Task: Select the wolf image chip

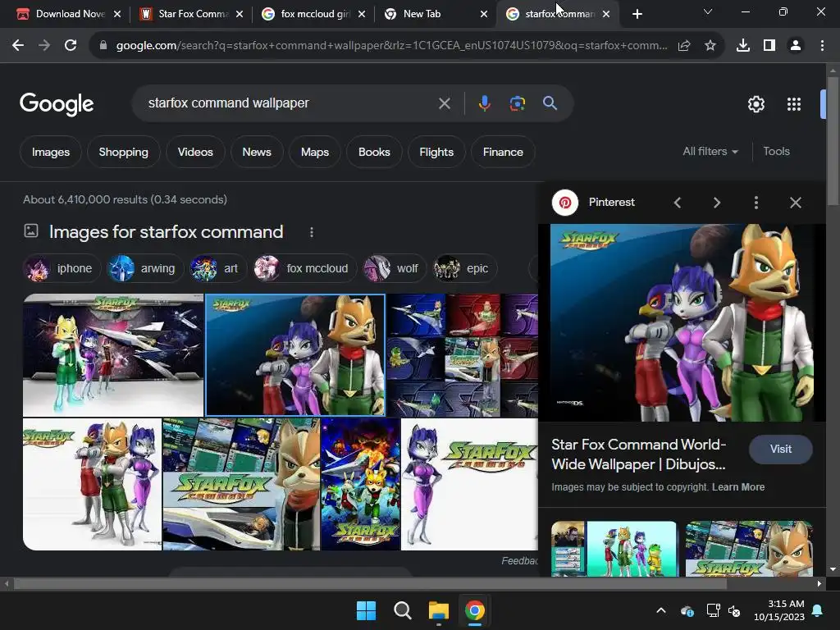Action: (x=395, y=268)
